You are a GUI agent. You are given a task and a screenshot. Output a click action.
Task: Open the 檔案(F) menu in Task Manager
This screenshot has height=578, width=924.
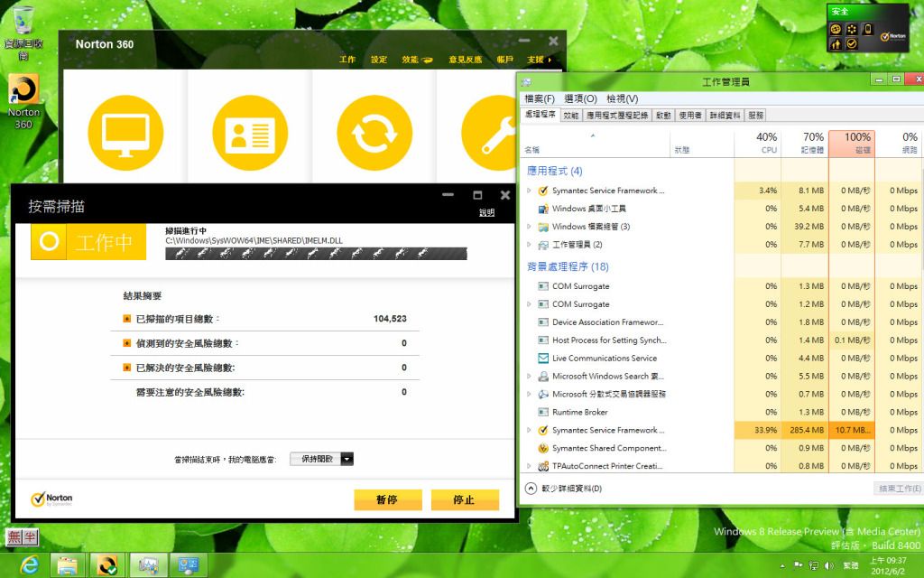point(540,98)
